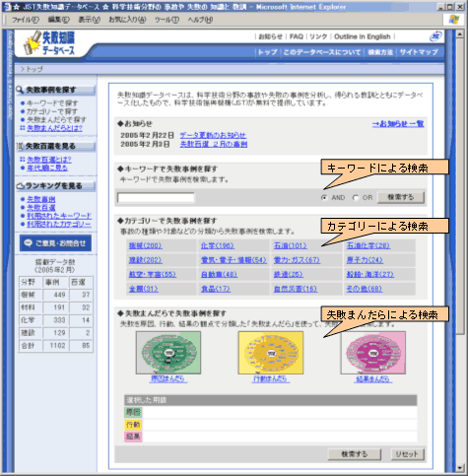Open 結果まんだら text link

pos(373,378)
